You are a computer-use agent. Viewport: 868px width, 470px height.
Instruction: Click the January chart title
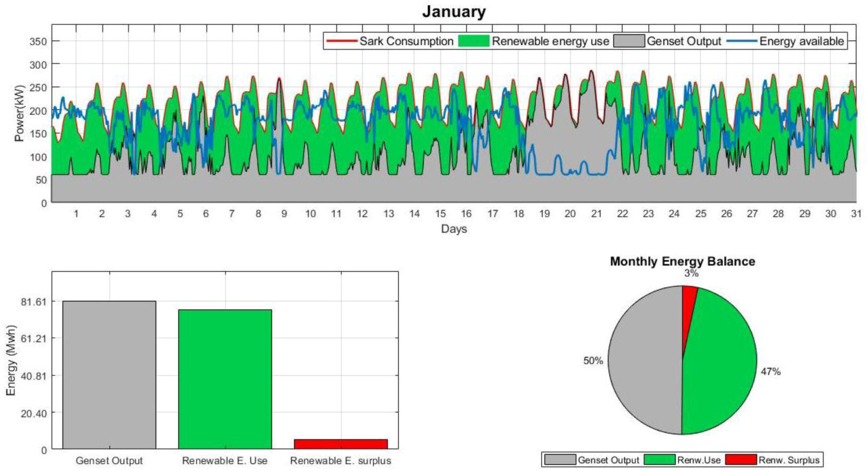click(x=454, y=11)
